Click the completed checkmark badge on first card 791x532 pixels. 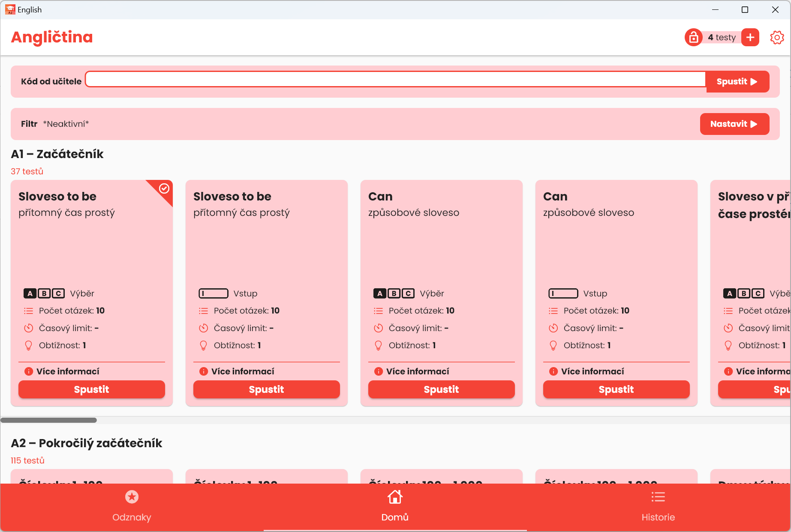coord(164,188)
